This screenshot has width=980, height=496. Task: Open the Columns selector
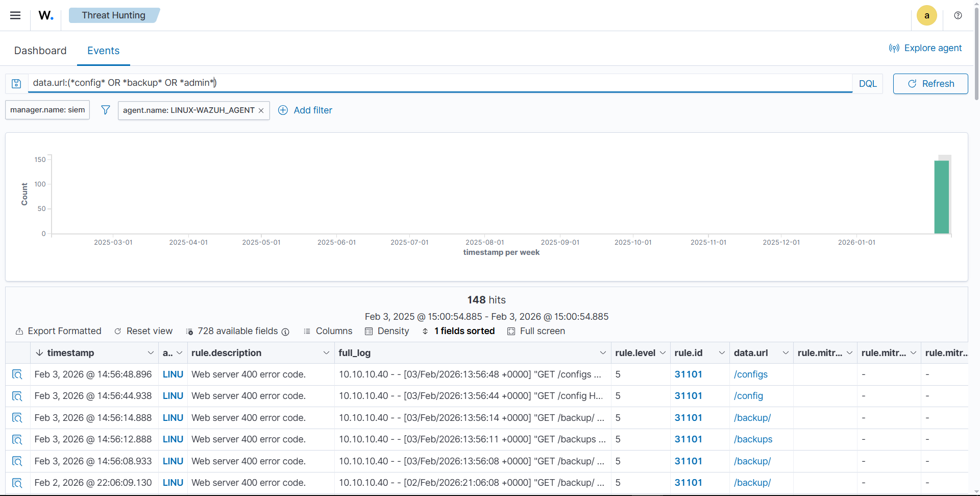click(328, 331)
